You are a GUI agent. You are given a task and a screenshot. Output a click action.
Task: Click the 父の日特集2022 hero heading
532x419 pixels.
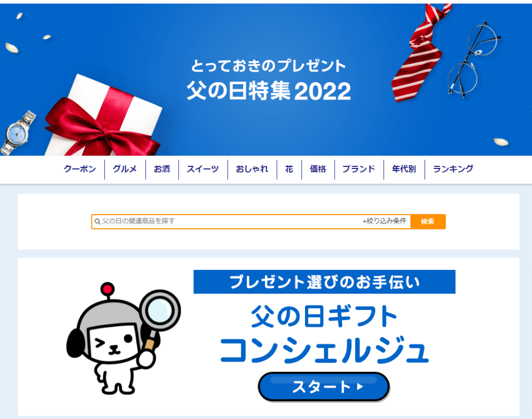(x=269, y=91)
